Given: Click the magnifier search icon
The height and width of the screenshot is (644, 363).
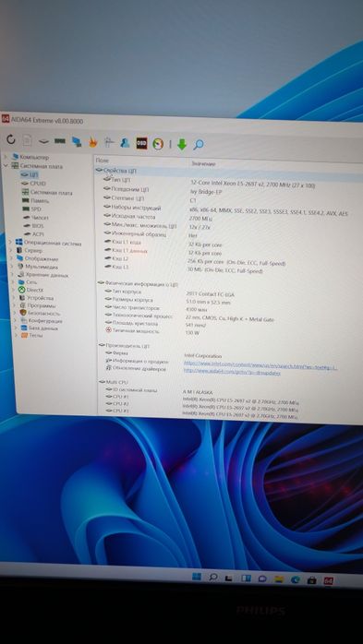Looking at the screenshot, I should tap(199, 145).
